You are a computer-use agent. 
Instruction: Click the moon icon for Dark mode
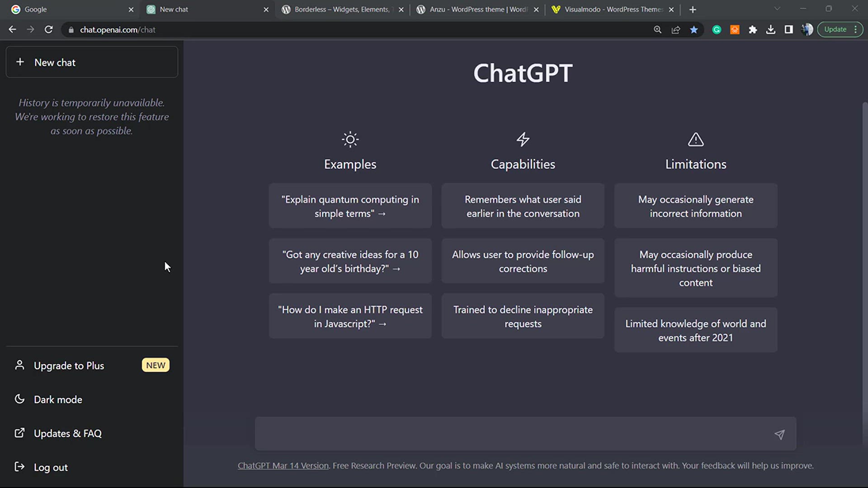(x=19, y=399)
